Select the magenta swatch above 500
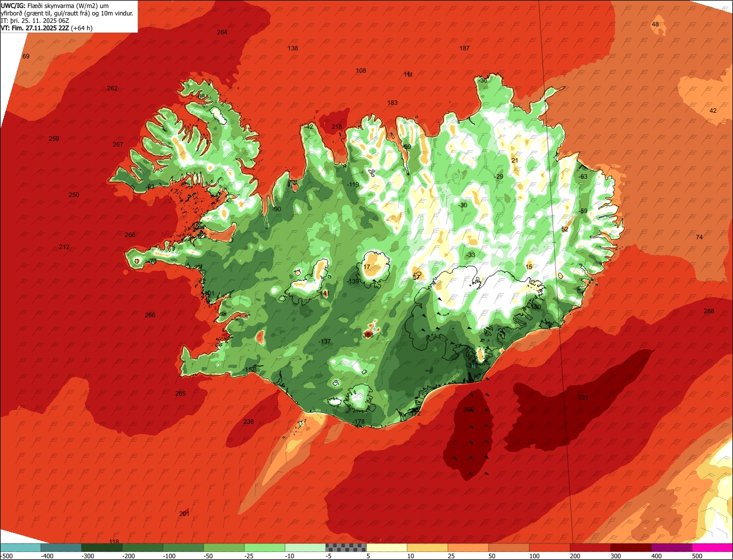Viewport: 733px width, 560px height. (x=712, y=547)
